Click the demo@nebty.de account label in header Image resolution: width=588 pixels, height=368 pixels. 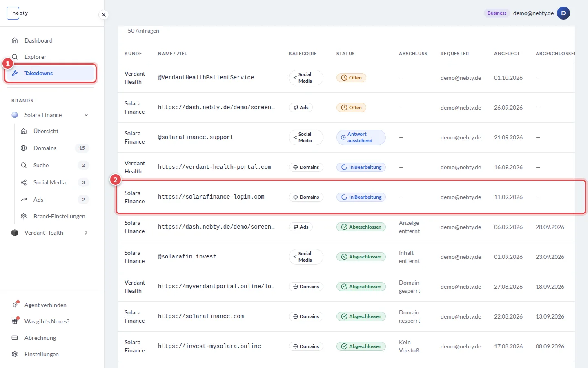533,13
